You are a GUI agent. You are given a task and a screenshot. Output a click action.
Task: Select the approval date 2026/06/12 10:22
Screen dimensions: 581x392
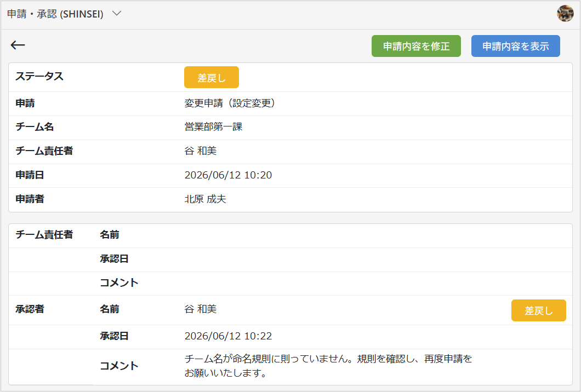pyautogui.click(x=228, y=336)
